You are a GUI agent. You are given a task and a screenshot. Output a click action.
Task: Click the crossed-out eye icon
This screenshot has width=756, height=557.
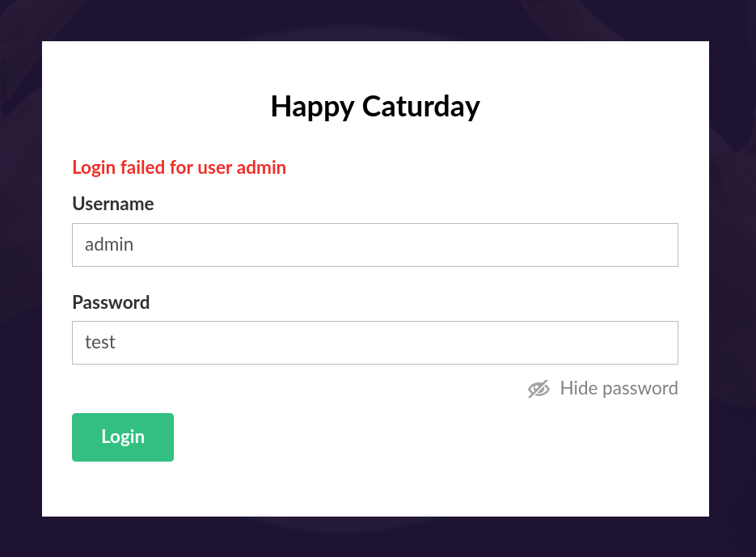tap(538, 389)
